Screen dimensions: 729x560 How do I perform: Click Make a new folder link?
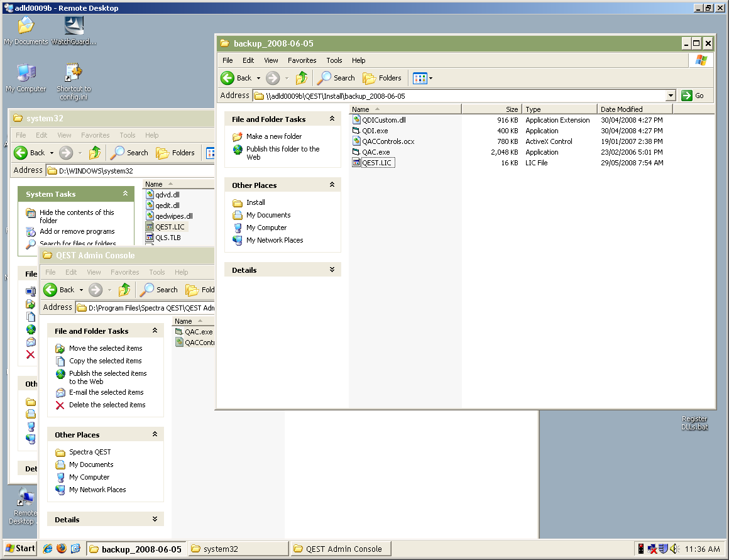pyautogui.click(x=273, y=136)
